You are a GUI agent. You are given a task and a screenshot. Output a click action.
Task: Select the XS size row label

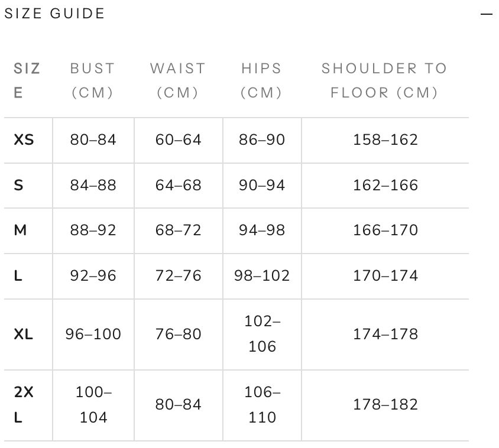[24, 139]
